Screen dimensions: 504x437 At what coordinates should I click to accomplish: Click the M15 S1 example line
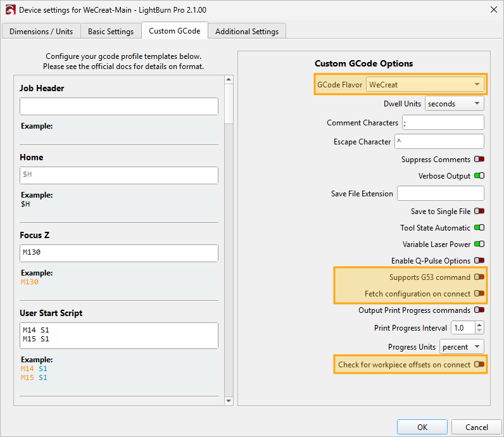tap(34, 377)
